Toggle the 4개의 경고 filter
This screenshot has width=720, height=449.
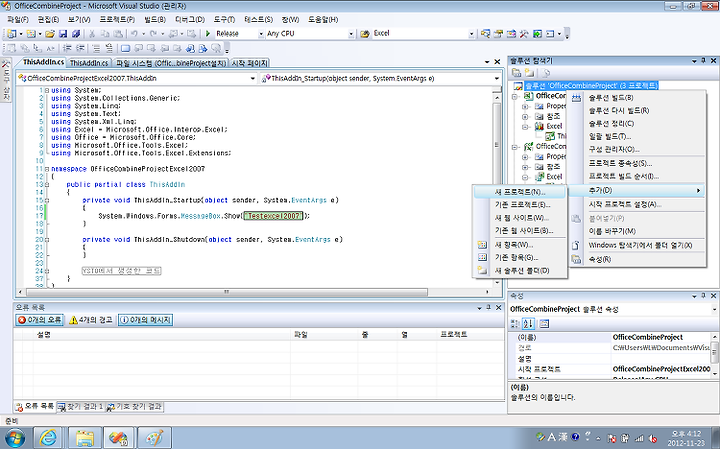coord(90,320)
